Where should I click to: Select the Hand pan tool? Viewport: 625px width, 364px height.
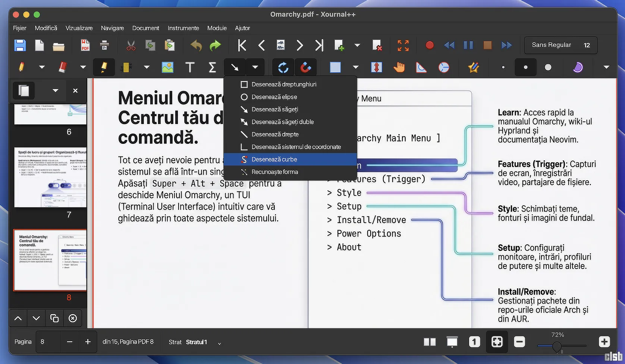[x=399, y=67]
